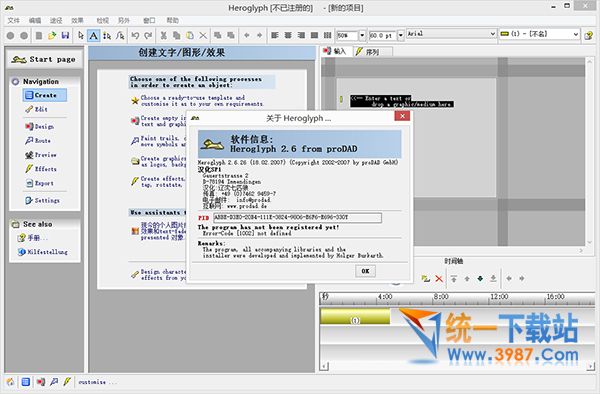Viewport: 600px width, 394px height.
Task: Click the 8:00 mark on timeline ruler
Action: [x=441, y=296]
